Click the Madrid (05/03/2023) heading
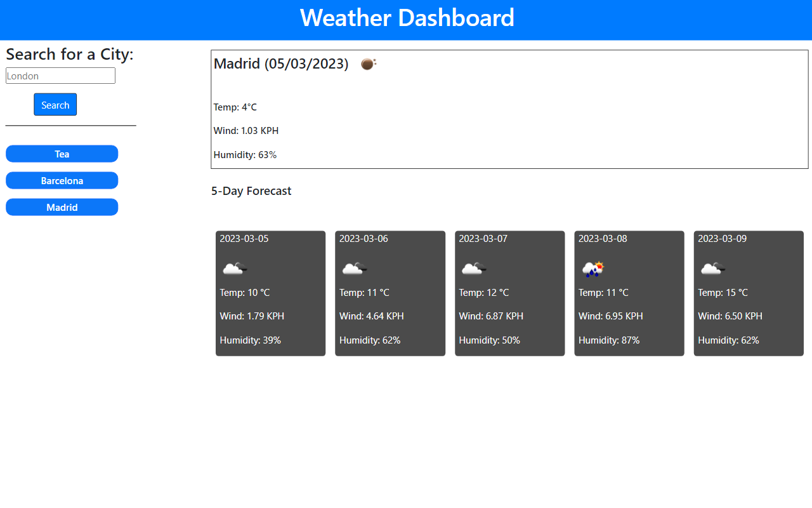This screenshot has height=508, width=812. tap(281, 63)
